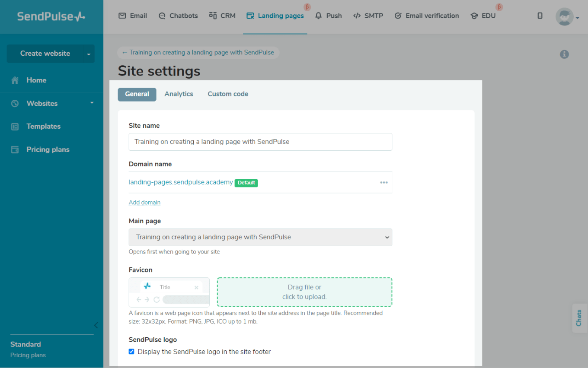
Task: Open the Push section
Action: pyautogui.click(x=329, y=16)
